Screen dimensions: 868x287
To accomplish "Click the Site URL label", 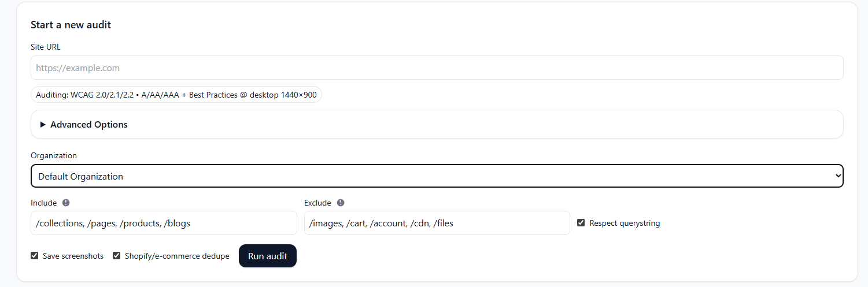I will pyautogui.click(x=46, y=47).
